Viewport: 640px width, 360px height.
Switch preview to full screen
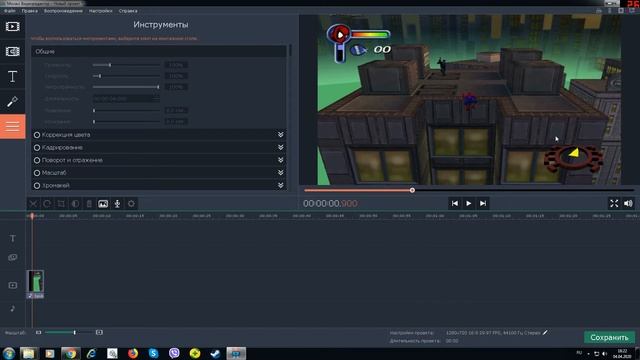[614, 203]
